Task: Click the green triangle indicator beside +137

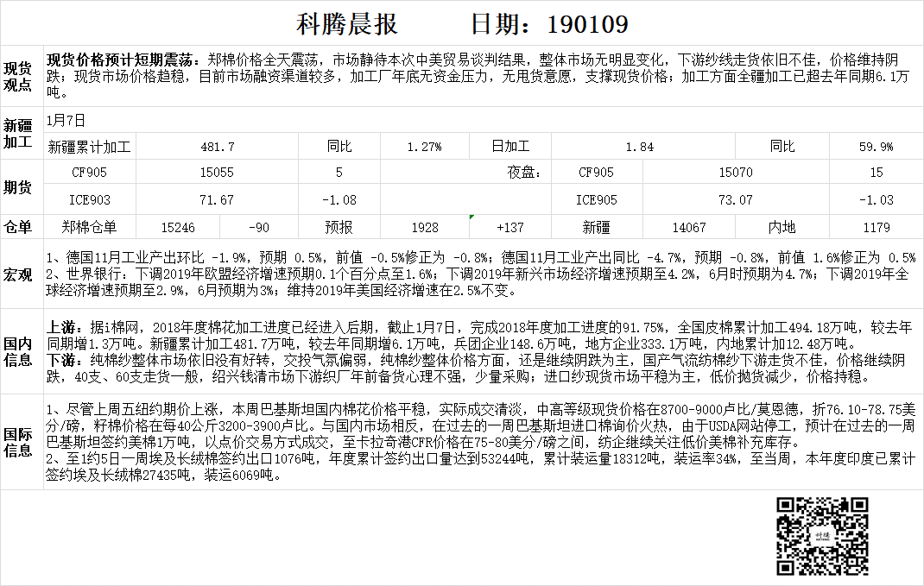Action: pyautogui.click(x=471, y=217)
